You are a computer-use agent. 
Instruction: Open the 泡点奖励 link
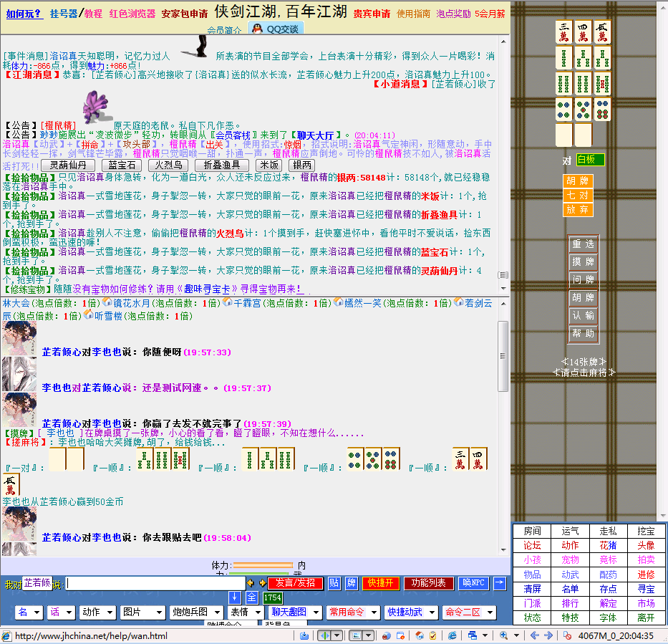(x=453, y=14)
